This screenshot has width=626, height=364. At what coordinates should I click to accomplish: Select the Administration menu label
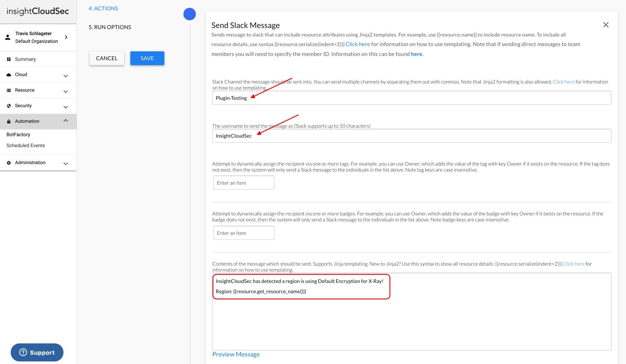[30, 163]
